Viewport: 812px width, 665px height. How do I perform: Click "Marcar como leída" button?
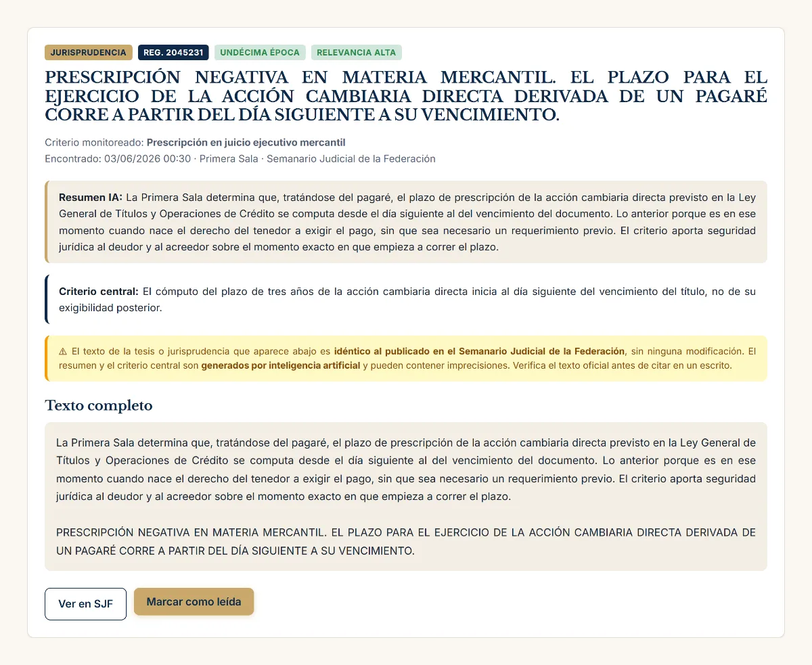point(194,601)
